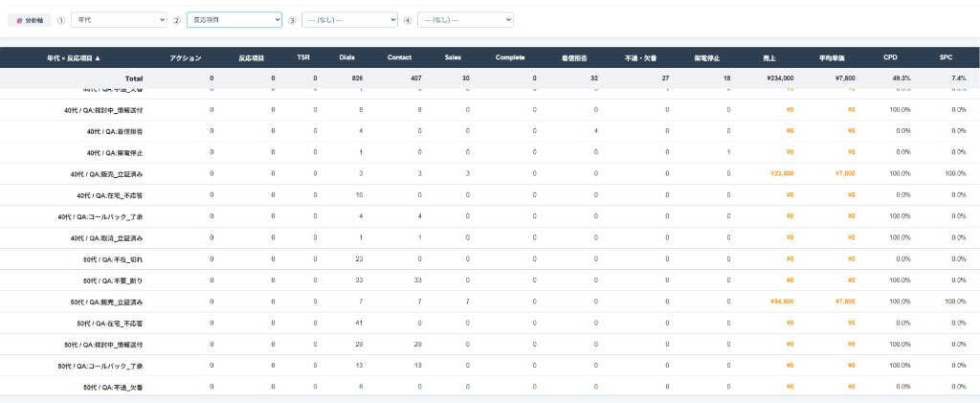
Task: Open the fourth axis dropdown labeled ④
Action: pos(465,20)
